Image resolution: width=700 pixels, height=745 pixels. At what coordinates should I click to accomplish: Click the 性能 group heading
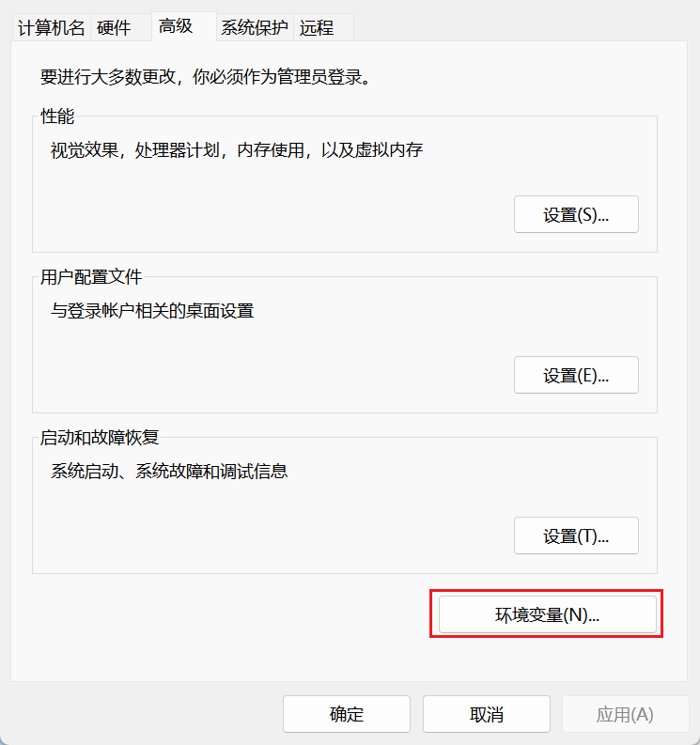[x=57, y=116]
